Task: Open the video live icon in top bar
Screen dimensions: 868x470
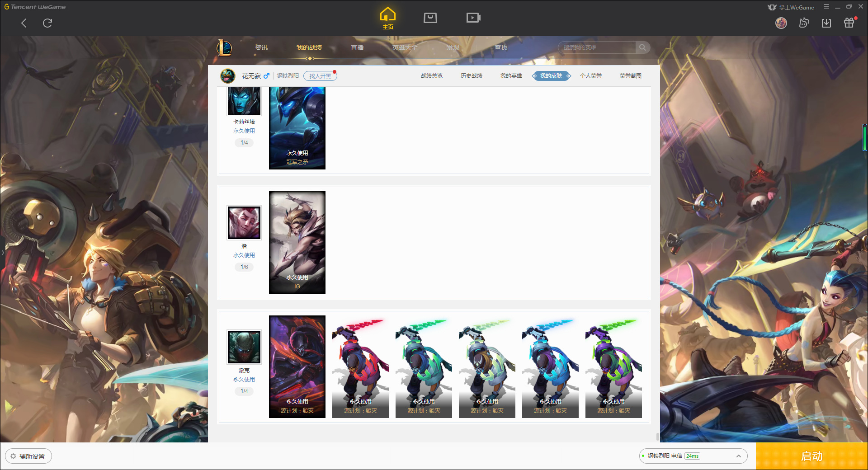Action: tap(473, 18)
